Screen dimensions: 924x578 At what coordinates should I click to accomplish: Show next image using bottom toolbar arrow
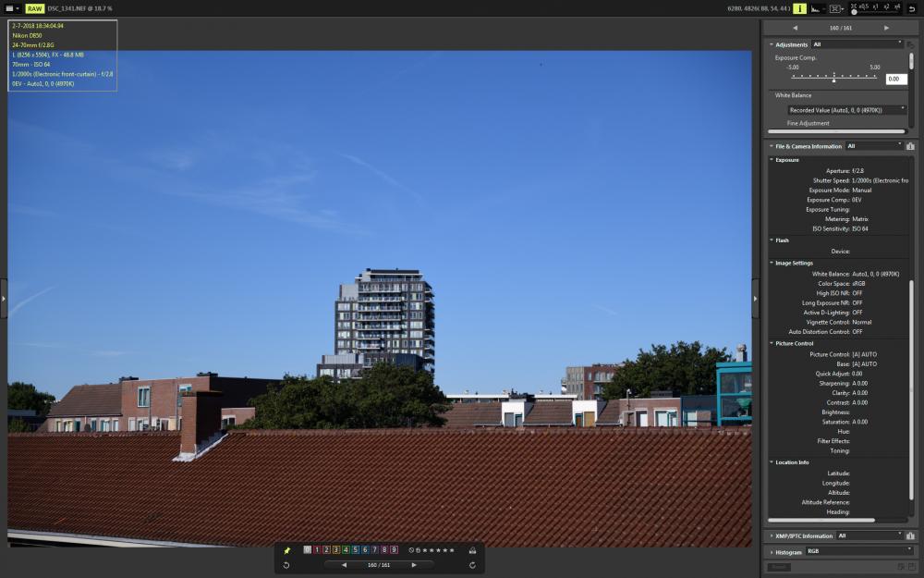pyautogui.click(x=414, y=565)
